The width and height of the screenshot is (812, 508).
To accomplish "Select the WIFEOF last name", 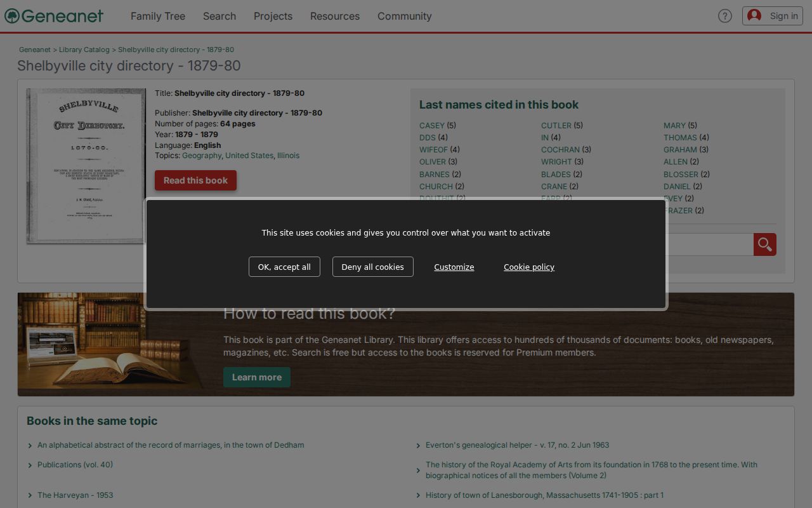I will point(433,150).
